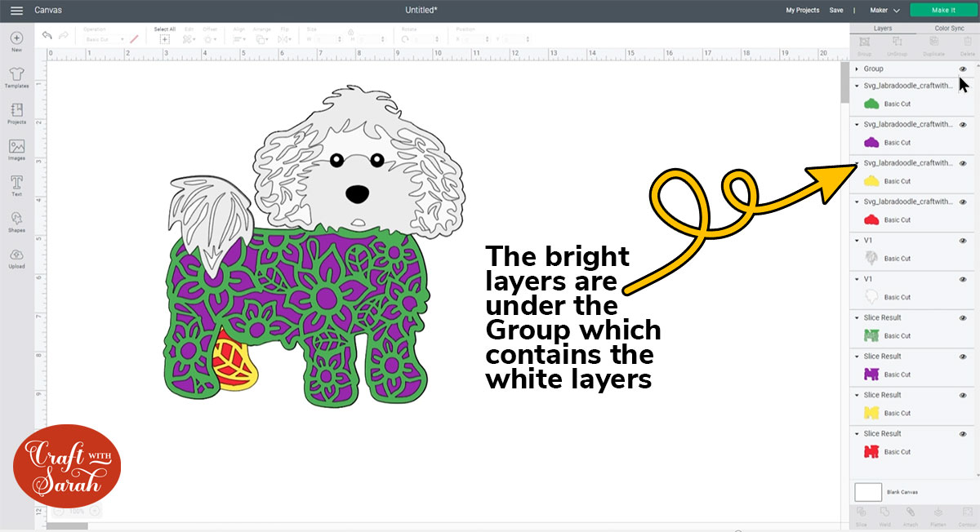980x532 pixels.
Task: Redo the last action
Action: click(x=65, y=35)
